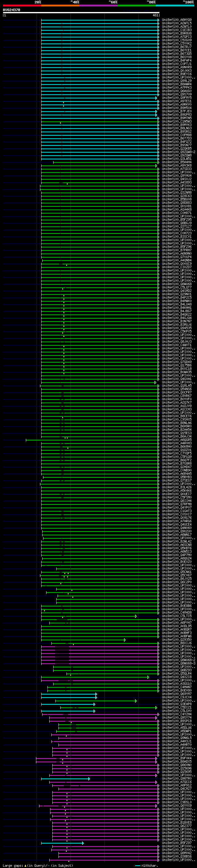Image resolution: width=197 pixels, height=868 pixels.
Task: Select the UniRef100_A1A4K8 label
Action: [177, 210]
